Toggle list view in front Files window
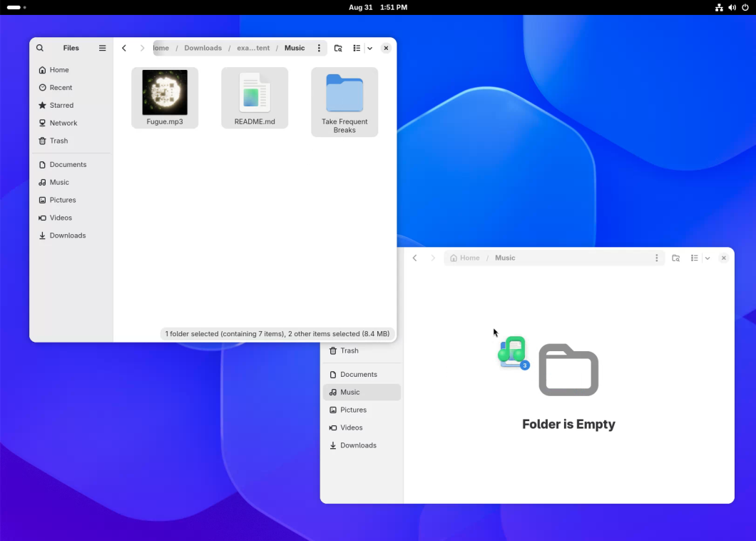 [357, 48]
